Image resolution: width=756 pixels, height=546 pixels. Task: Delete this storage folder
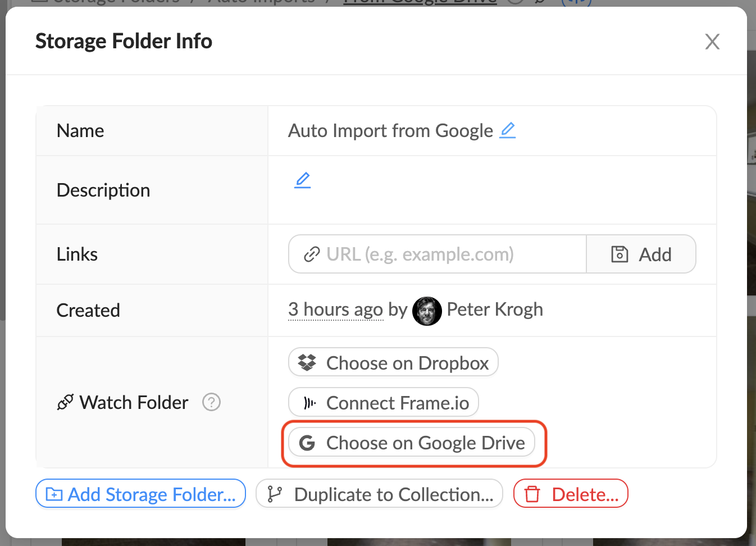pos(571,494)
